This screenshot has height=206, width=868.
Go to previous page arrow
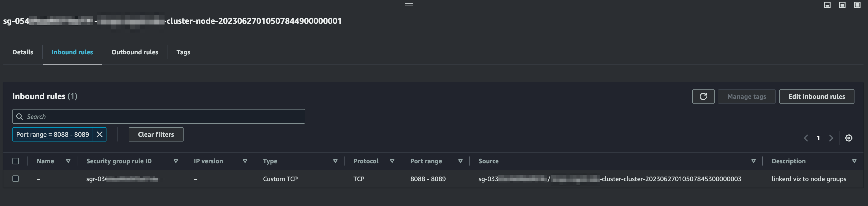coord(806,138)
